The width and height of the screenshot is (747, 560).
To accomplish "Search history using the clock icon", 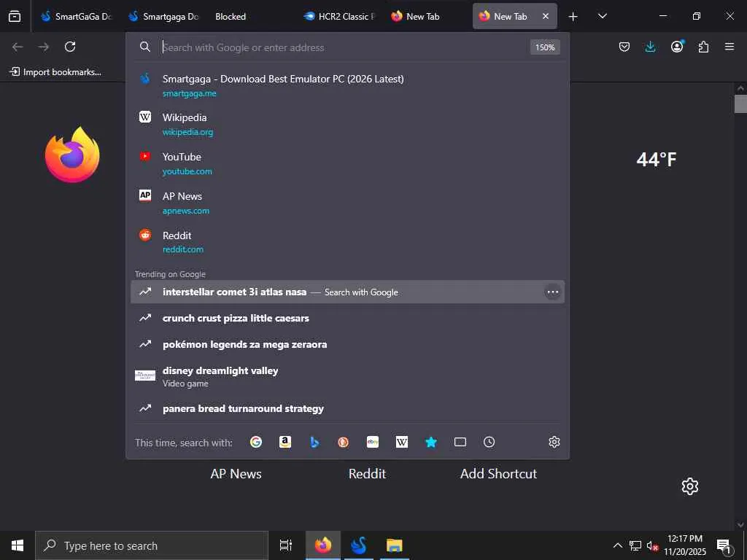I will point(489,443).
